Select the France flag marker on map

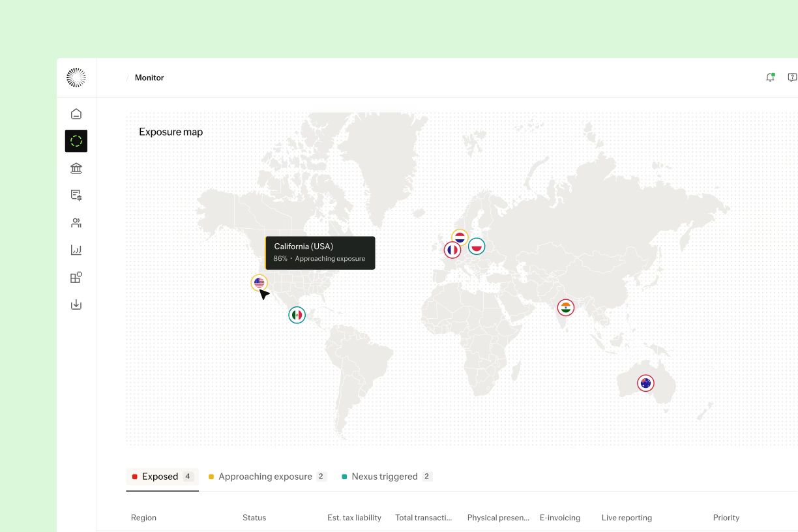(x=452, y=250)
